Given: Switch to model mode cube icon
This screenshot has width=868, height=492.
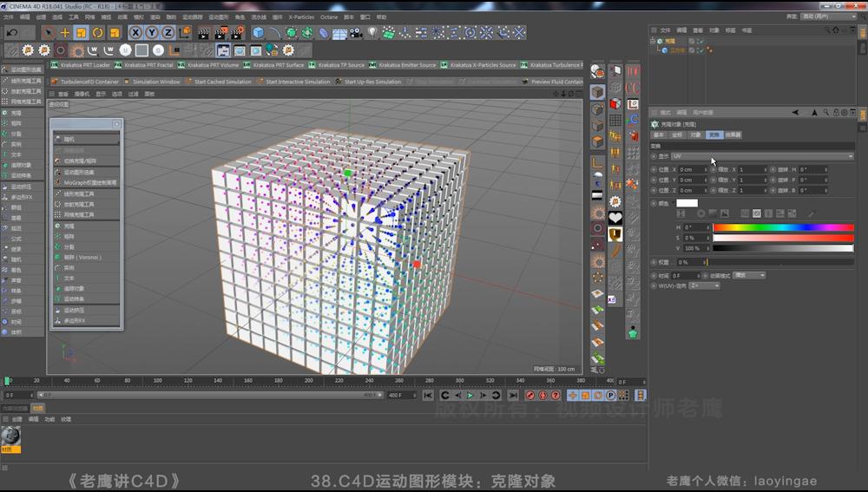Looking at the screenshot, I should [597, 92].
